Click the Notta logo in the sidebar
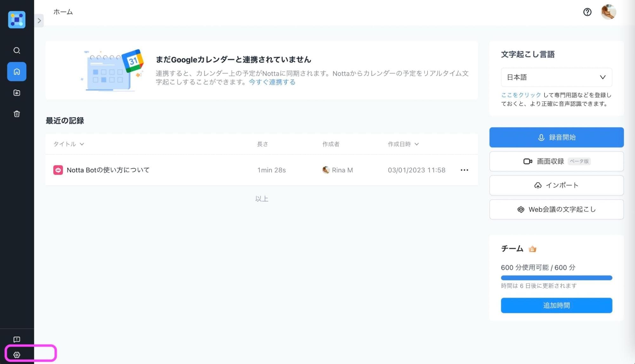 coord(17,20)
